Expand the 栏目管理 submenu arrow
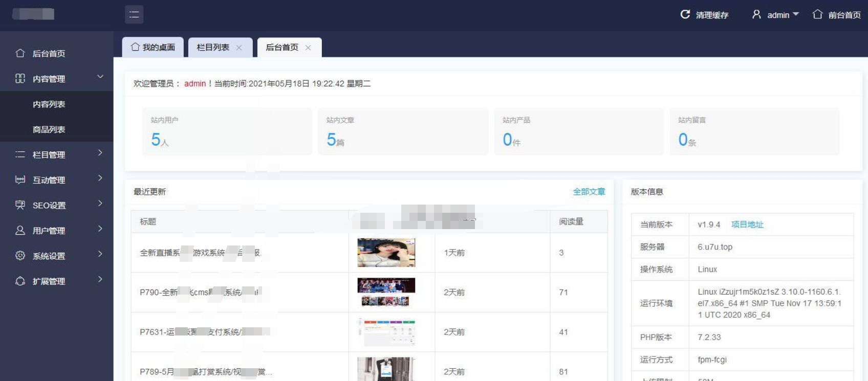The image size is (868, 381). click(x=100, y=153)
